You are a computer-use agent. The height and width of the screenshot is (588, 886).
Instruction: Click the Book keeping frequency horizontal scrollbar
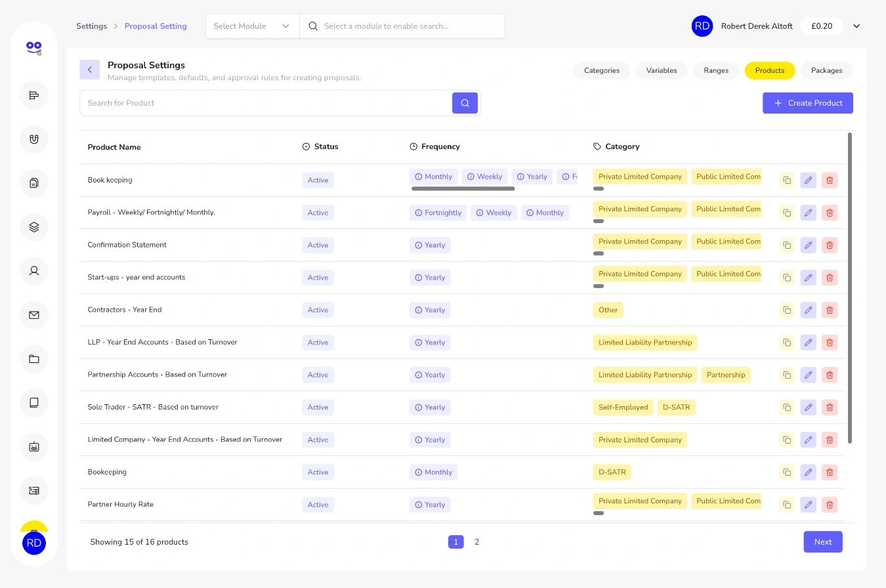[463, 188]
